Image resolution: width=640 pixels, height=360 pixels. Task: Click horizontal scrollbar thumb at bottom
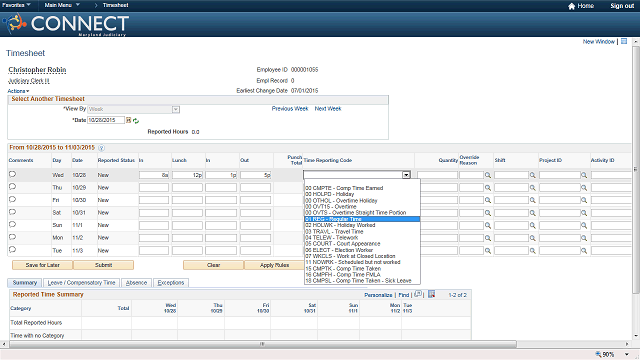263,344
